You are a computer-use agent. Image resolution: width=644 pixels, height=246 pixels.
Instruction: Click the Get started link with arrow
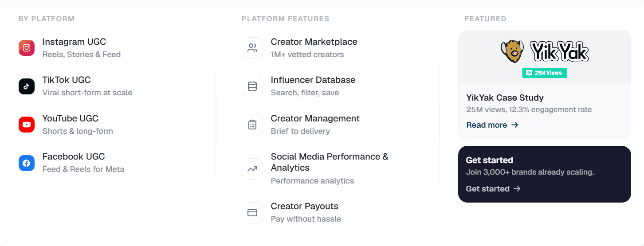point(493,189)
